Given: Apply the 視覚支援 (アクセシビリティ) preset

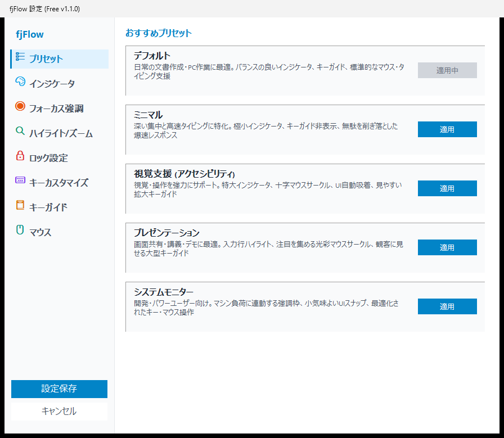Looking at the screenshot, I should tap(447, 188).
